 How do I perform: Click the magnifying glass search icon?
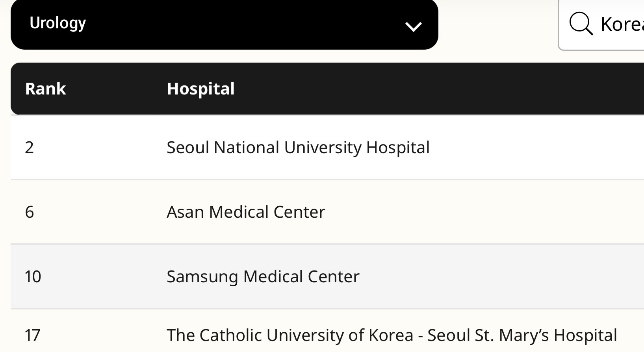point(581,24)
